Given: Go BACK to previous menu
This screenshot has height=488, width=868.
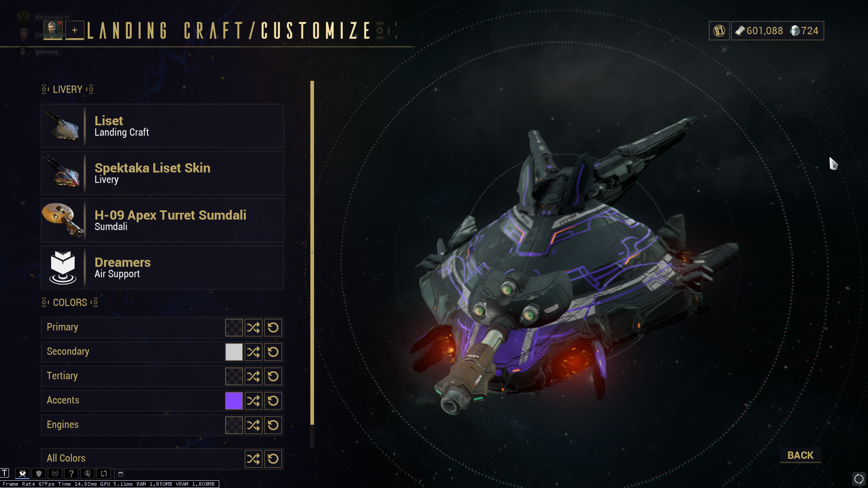Looking at the screenshot, I should click(800, 455).
